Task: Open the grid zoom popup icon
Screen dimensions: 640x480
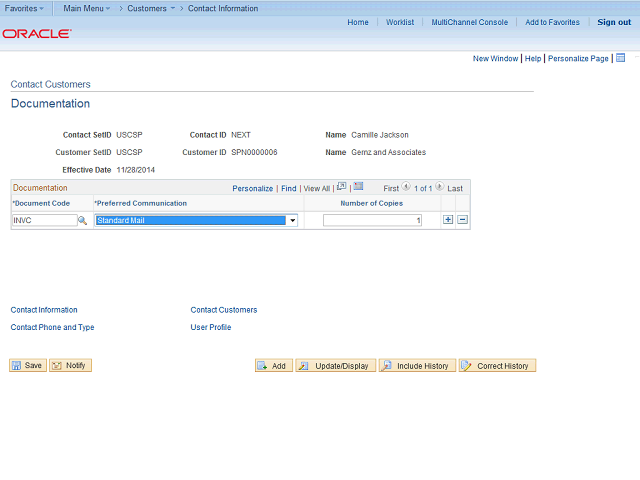Action: point(342,187)
